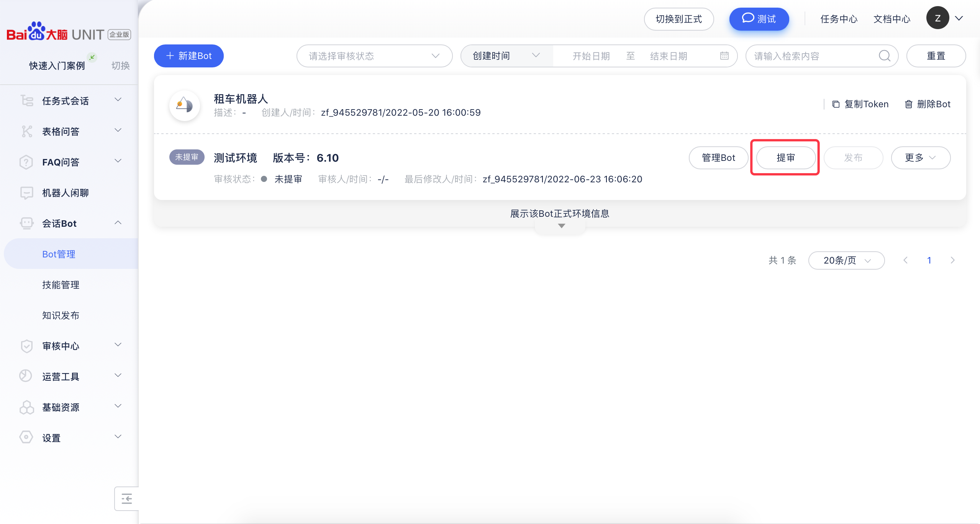
Task: Expand the 基础资源 menu chevron
Action: (118, 406)
